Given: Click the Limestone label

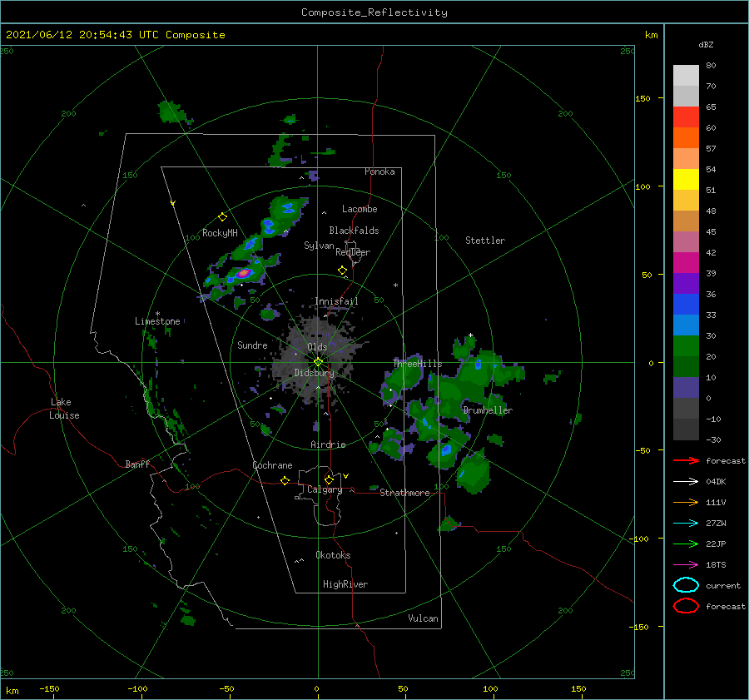Looking at the screenshot, I should pos(157,321).
